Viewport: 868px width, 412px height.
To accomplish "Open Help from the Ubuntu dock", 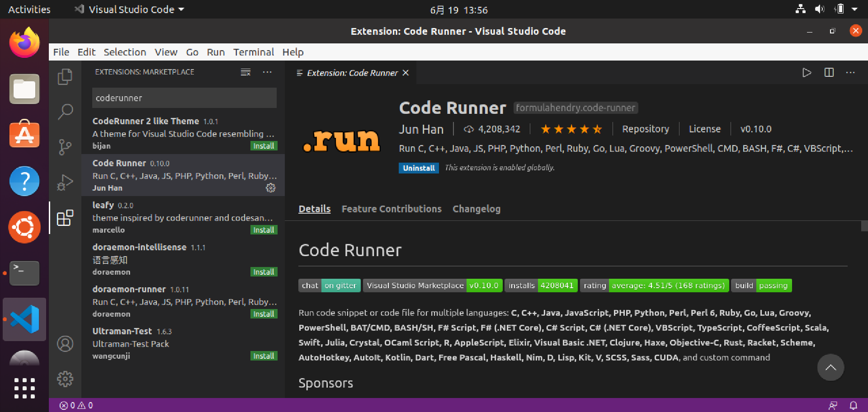I will coord(24,181).
